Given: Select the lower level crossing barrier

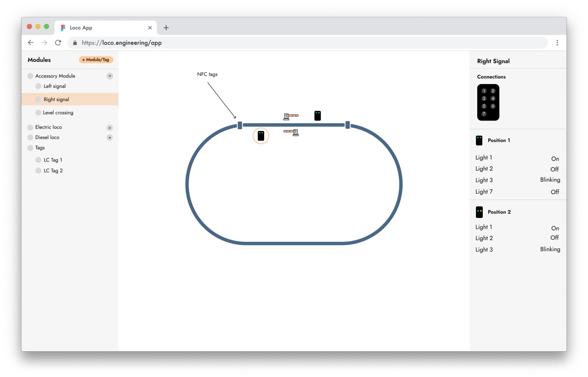Looking at the screenshot, I should tap(291, 132).
